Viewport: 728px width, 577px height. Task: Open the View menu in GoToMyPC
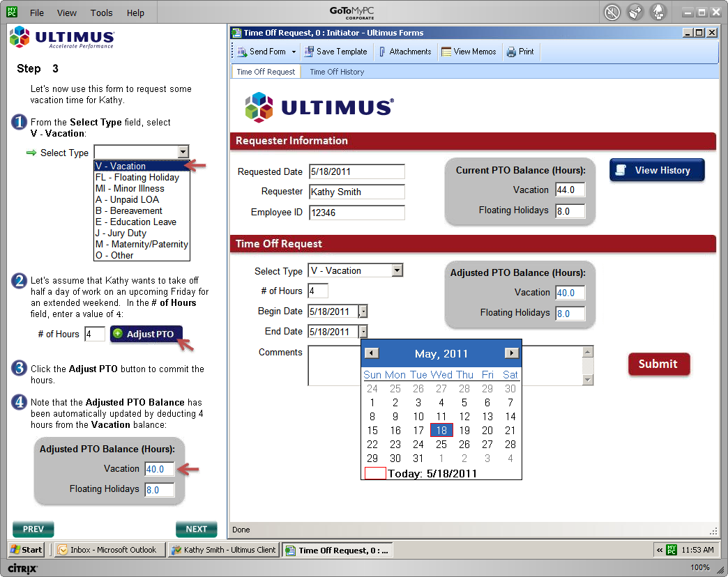pos(66,13)
